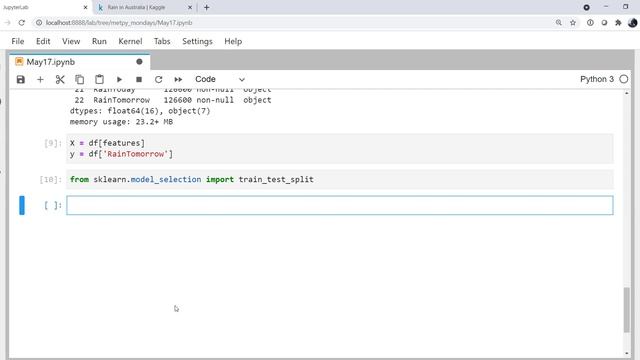Click the notebook vertical scrollbar thumb
Image resolution: width=640 pixels, height=360 pixels.
[627, 310]
